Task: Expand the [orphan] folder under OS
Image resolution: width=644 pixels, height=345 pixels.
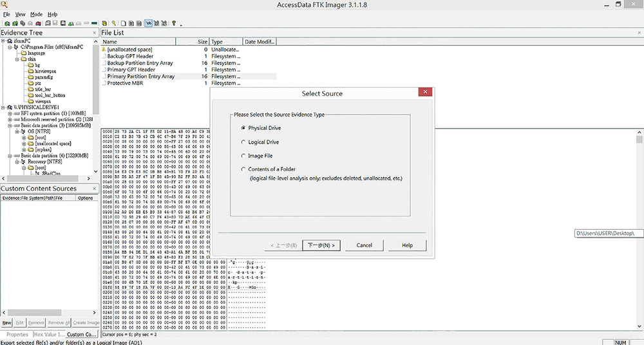Action: click(24, 149)
